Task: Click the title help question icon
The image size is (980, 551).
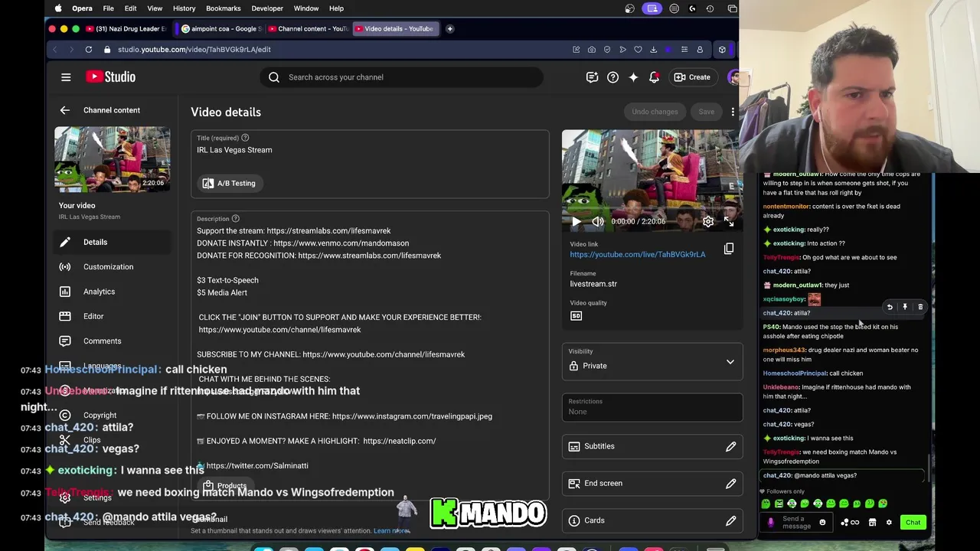Action: pos(245,138)
